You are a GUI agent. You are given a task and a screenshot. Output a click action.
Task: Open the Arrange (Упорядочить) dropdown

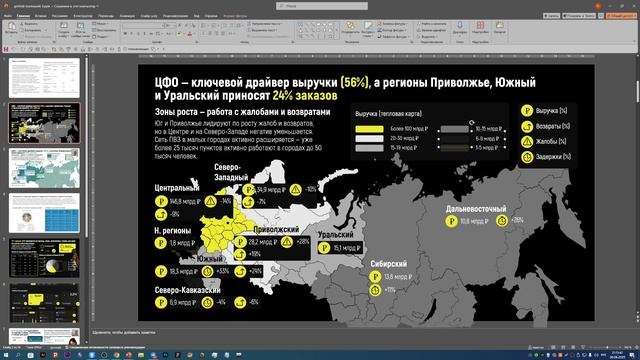(x=350, y=28)
